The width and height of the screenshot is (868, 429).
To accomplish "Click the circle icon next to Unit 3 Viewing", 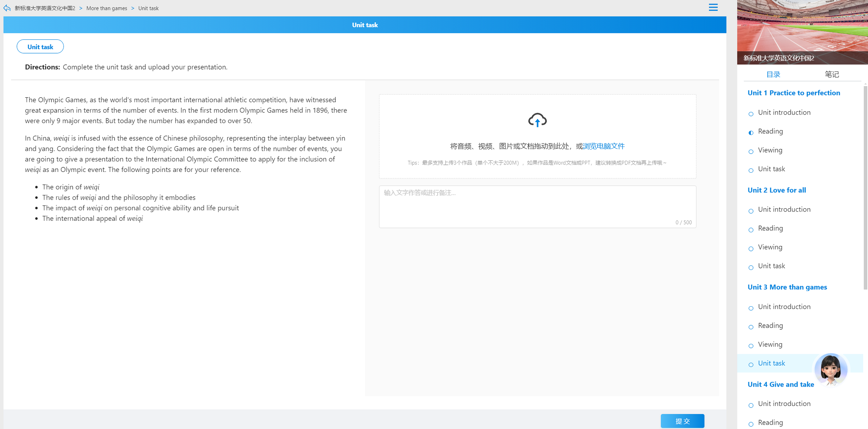I will [x=751, y=346].
